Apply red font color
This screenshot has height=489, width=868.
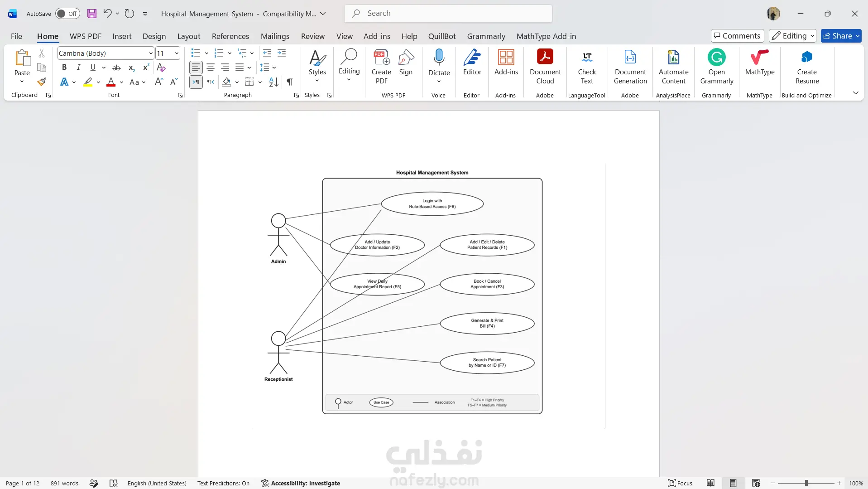[111, 82]
